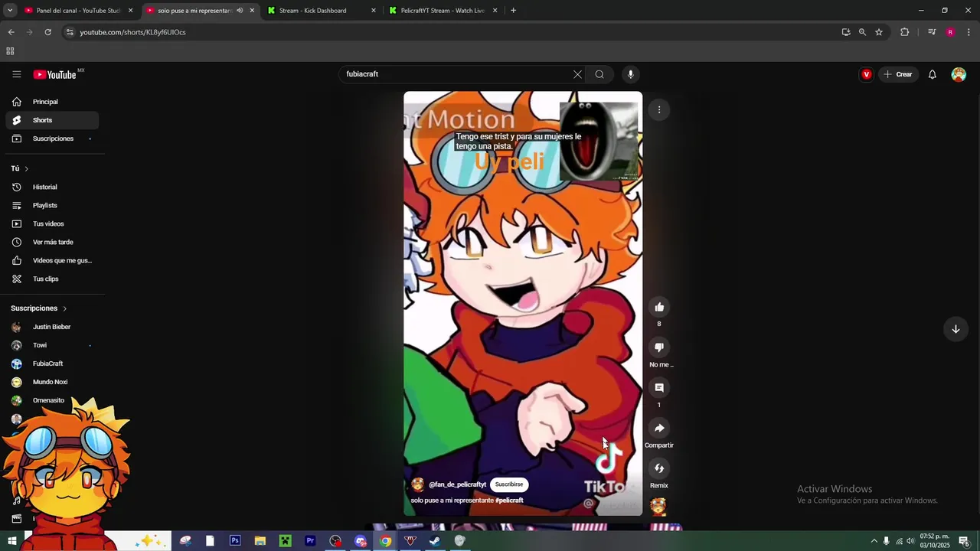980x551 pixels.
Task: Click the Crear button
Action: (897, 74)
